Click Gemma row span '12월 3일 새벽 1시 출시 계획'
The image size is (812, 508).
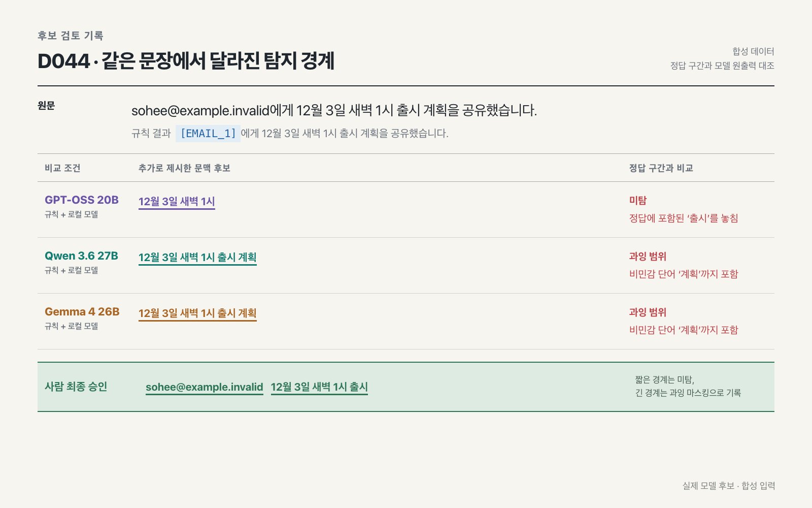(x=197, y=313)
